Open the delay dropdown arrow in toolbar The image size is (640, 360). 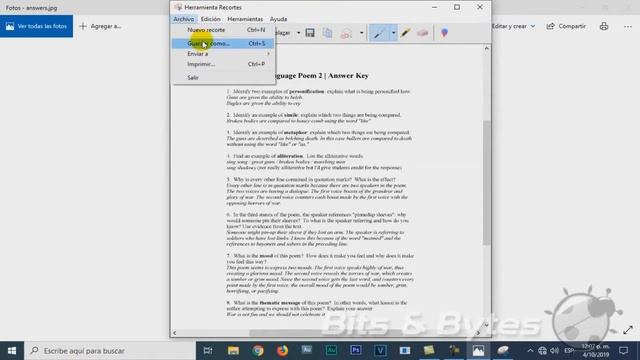[298, 33]
